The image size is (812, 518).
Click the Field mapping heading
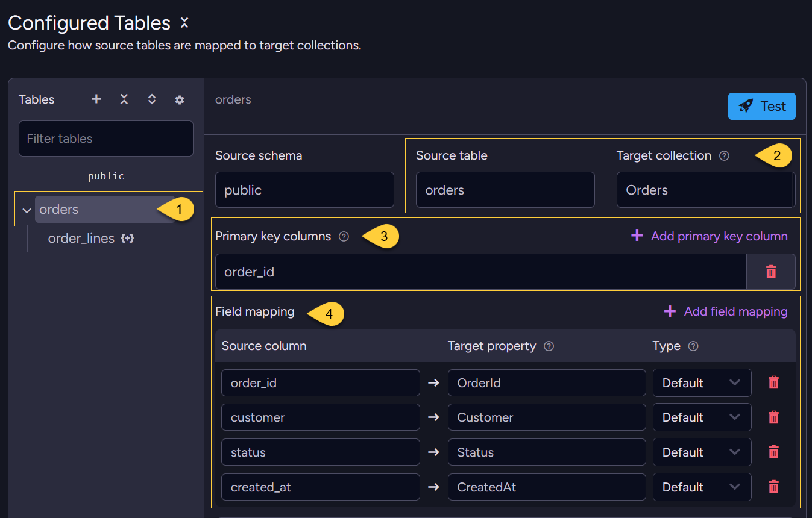[x=255, y=312]
